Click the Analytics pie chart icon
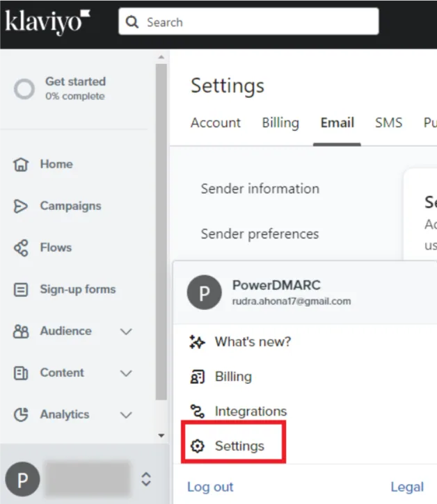 [x=21, y=414]
